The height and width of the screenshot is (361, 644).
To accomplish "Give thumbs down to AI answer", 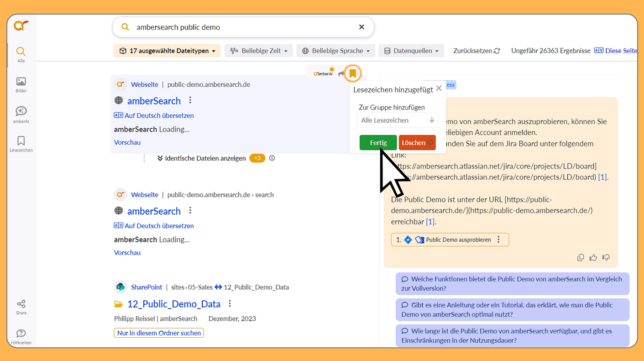I will point(606,258).
